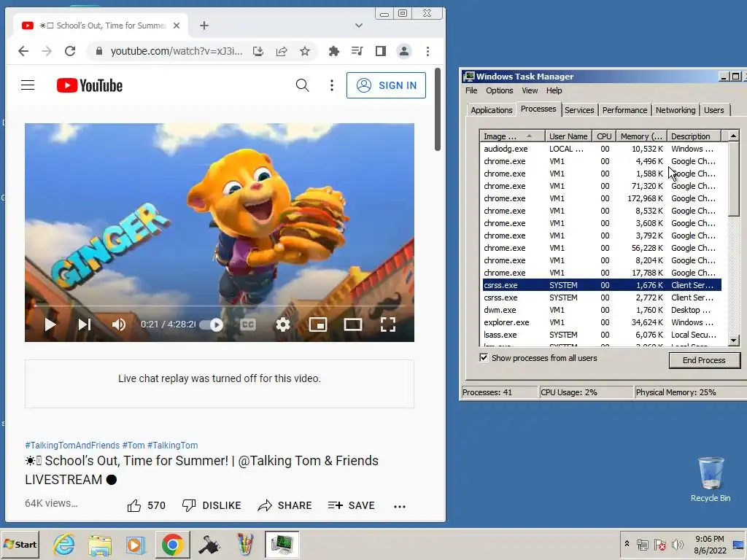This screenshot has height=560, width=747.
Task: Mute the video volume speaker icon
Action: pyautogui.click(x=119, y=324)
